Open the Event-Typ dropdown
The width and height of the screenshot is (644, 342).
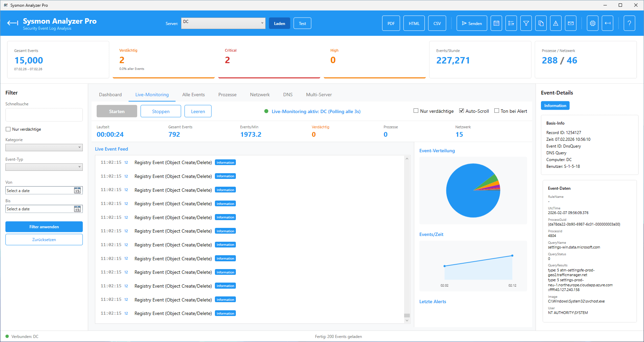pyautogui.click(x=44, y=167)
